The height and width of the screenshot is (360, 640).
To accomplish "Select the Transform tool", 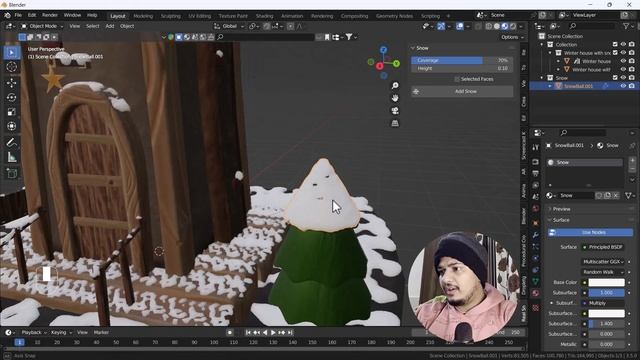I will point(11,126).
